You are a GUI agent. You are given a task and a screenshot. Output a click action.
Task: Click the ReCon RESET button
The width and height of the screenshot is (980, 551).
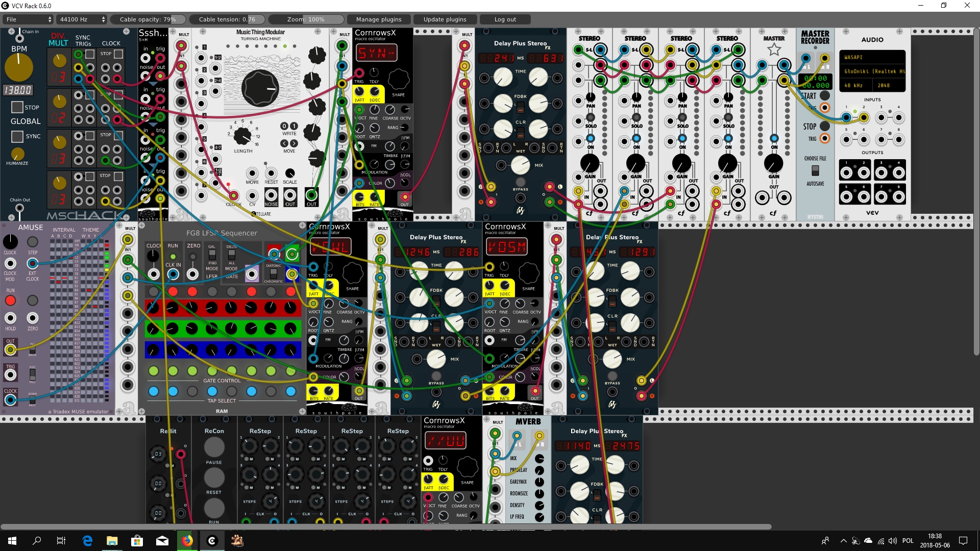[214, 478]
